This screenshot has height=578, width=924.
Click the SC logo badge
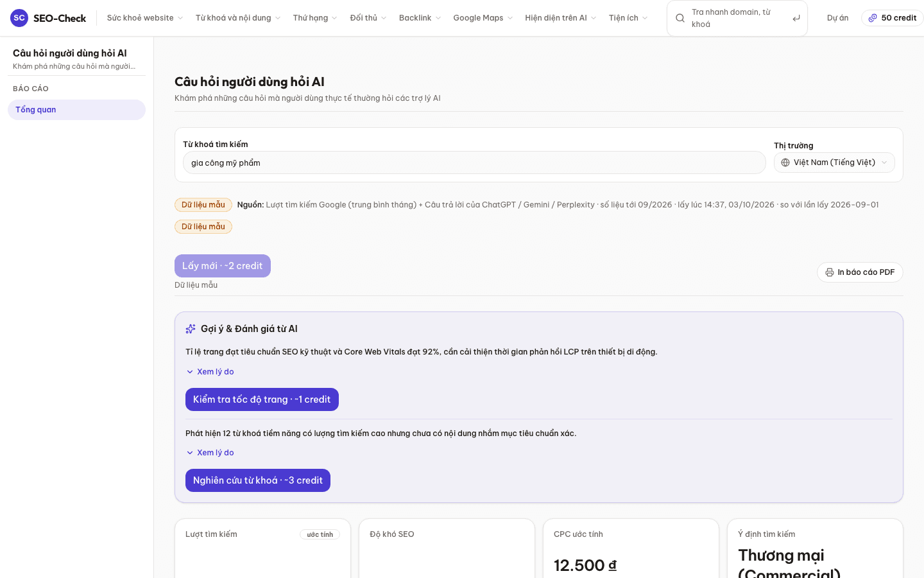point(19,18)
